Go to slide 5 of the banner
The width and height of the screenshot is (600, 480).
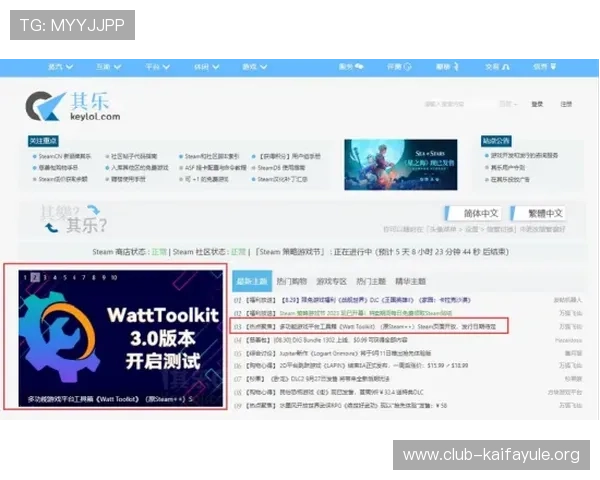coord(65,278)
